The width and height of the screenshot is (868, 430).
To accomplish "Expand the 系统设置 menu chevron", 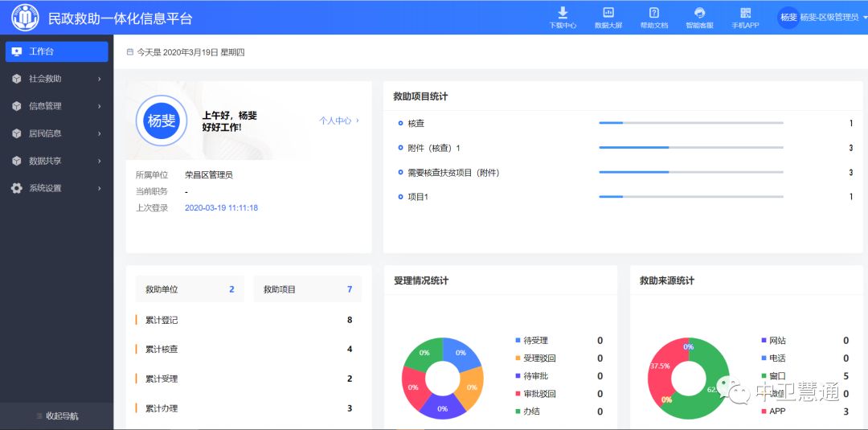I will pos(99,188).
